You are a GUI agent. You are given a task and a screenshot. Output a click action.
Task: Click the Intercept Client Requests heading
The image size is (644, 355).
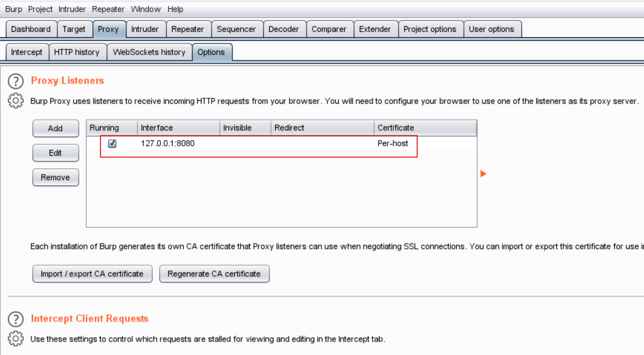pos(90,319)
